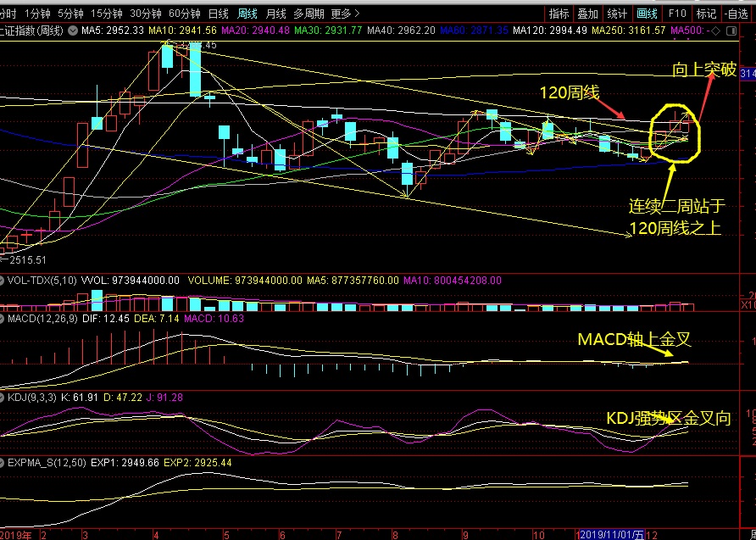Click the MA30: 2931.77 label
Viewport: 756px width, 540px height.
click(x=328, y=31)
